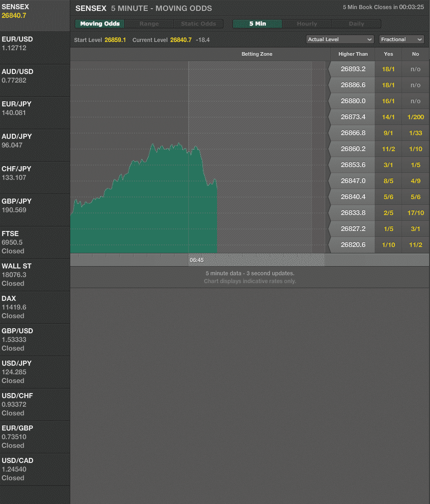Click the 06:45 time axis marker
Viewport: 430px width, 504px height.
197,260
